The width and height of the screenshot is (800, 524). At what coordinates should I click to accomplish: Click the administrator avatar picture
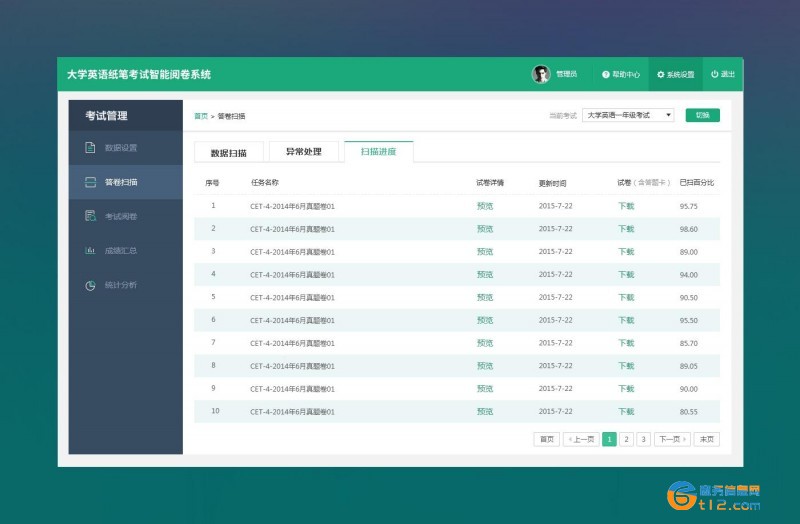click(x=541, y=74)
